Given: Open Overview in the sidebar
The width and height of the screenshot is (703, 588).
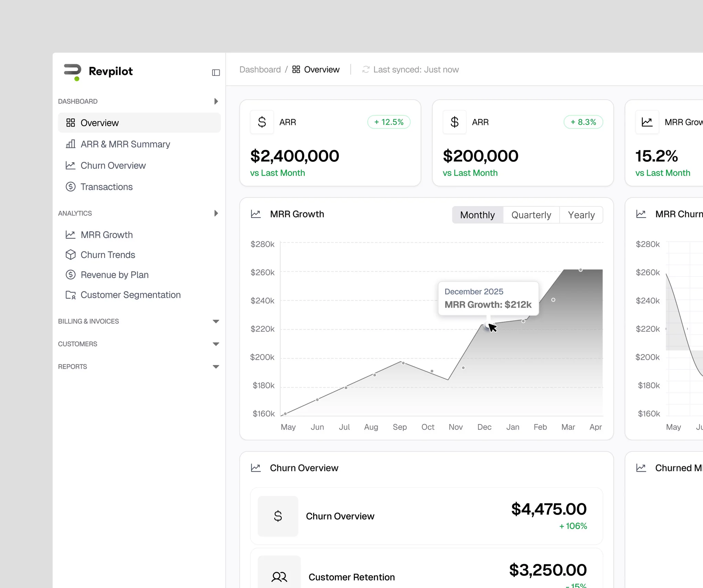Looking at the screenshot, I should tap(139, 122).
